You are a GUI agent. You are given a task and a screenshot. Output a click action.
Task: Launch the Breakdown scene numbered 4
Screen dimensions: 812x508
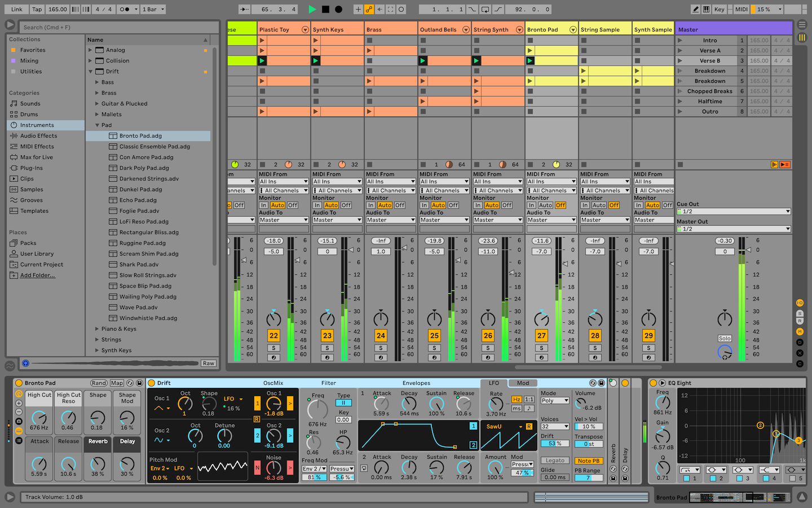(679, 71)
